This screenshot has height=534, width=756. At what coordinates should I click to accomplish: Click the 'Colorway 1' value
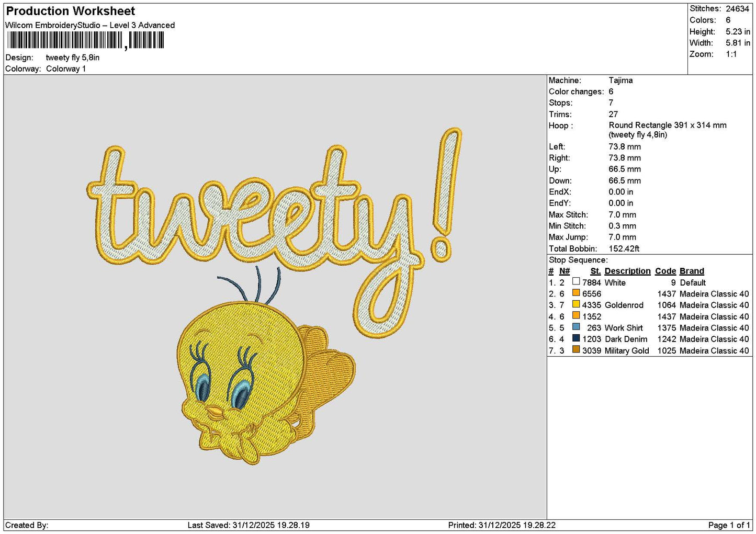click(x=66, y=69)
